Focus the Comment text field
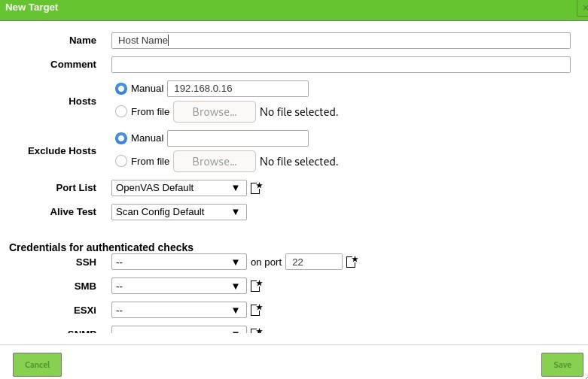Image resolution: width=588 pixels, height=379 pixels. [x=341, y=65]
